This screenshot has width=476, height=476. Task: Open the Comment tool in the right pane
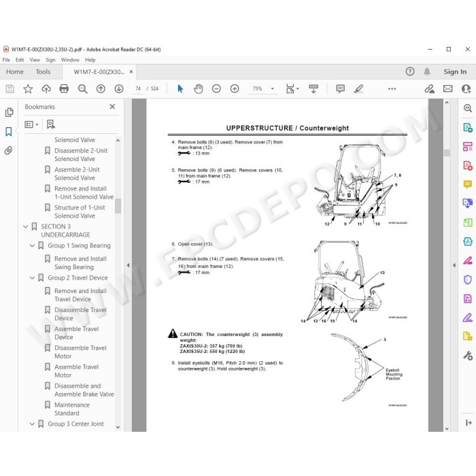[468, 184]
